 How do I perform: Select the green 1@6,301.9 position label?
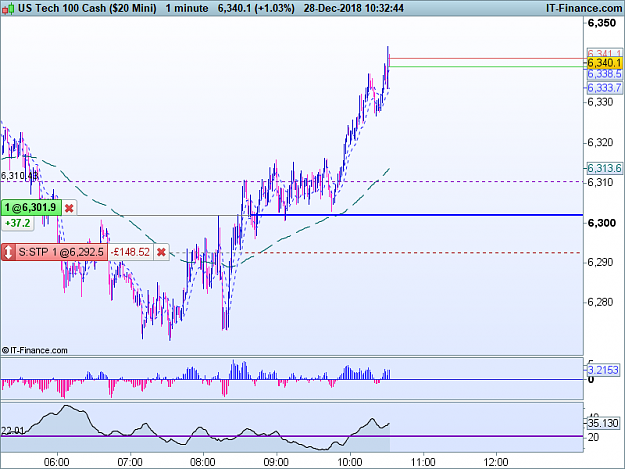point(31,207)
